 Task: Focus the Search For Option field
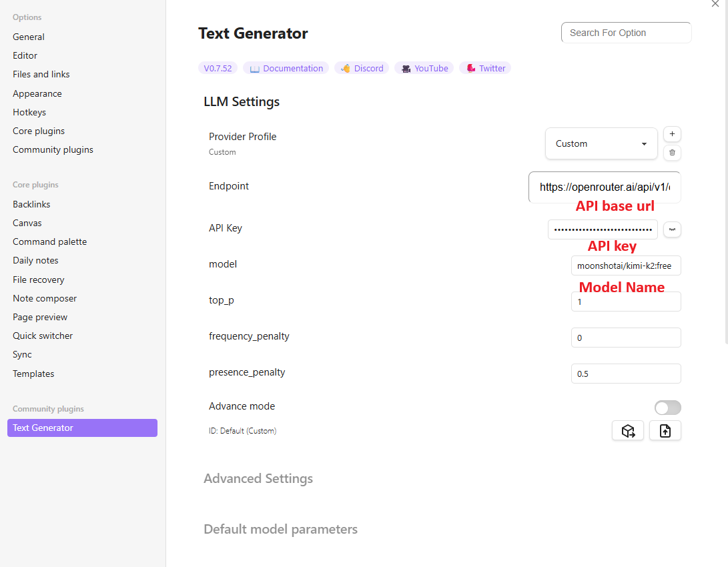click(x=626, y=33)
